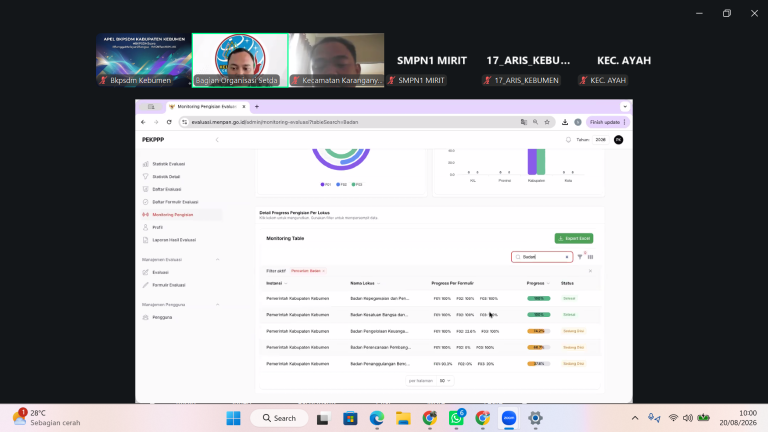Remove the Pencarian: Badan filter chip
The width and height of the screenshot is (768, 432).
click(323, 271)
